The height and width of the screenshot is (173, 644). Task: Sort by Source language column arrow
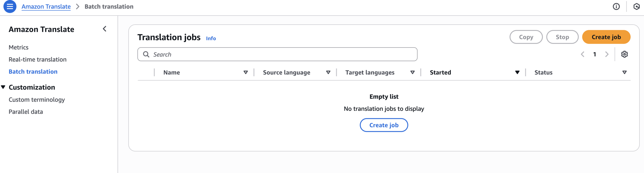328,73
